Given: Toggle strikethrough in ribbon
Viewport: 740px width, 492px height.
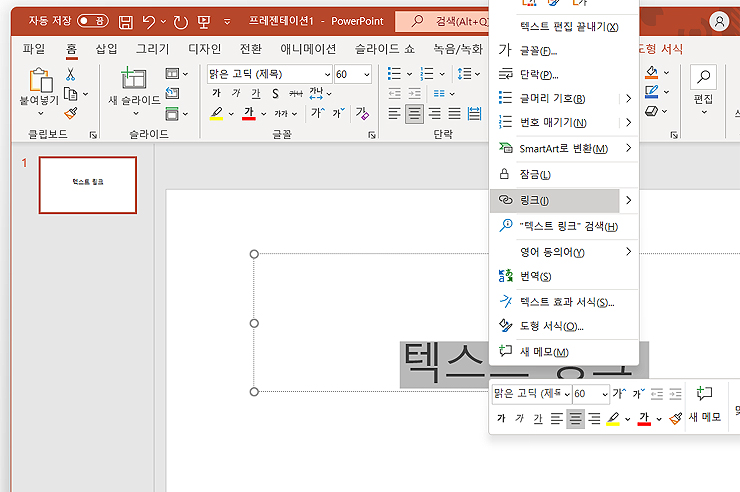Looking at the screenshot, I should [296, 93].
